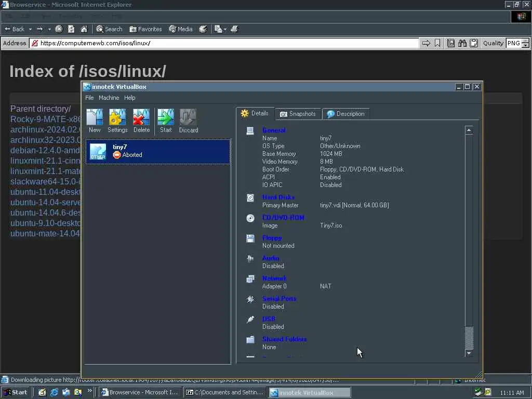Viewport: 532px width, 399px height.
Task: Click the Discard state icon
Action: pyautogui.click(x=188, y=121)
